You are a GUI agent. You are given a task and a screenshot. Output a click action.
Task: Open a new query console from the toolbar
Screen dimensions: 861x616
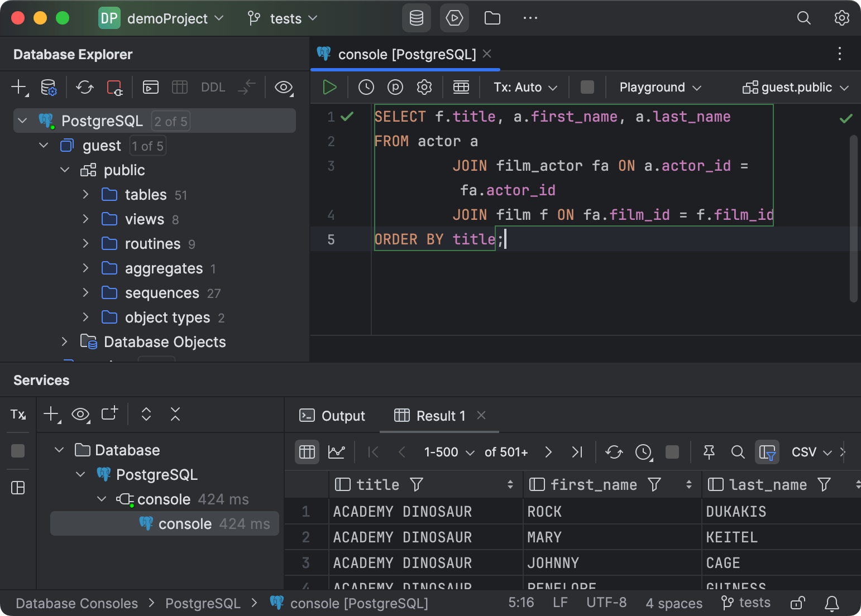click(x=150, y=87)
